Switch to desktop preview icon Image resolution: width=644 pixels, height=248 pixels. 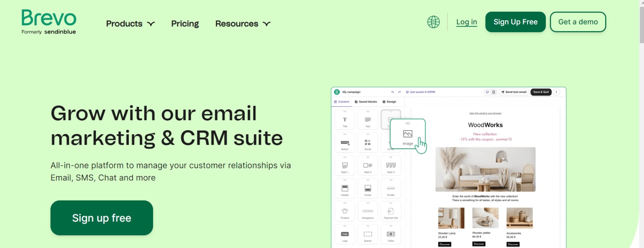(x=487, y=92)
